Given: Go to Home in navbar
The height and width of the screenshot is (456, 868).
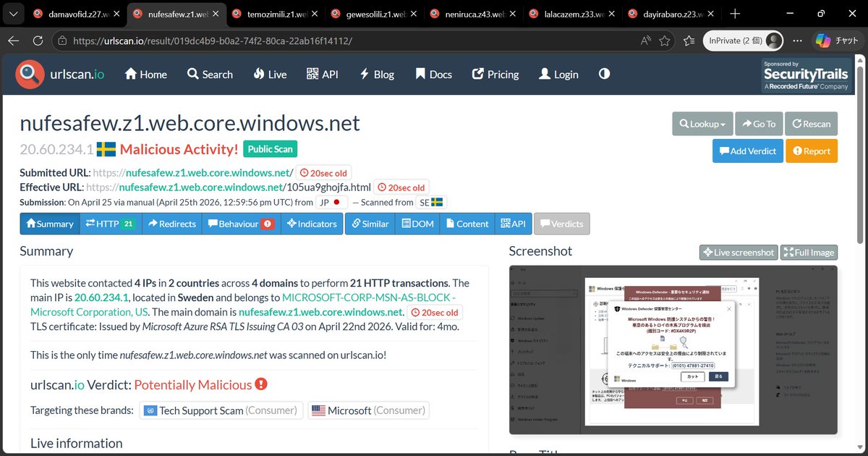Looking at the screenshot, I should [145, 74].
